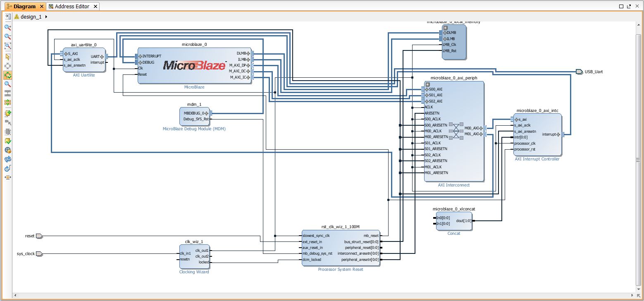Expand the microblaze_0_axi_periph hierarchy plus
The width and height of the screenshot is (644, 301).
point(428,84)
